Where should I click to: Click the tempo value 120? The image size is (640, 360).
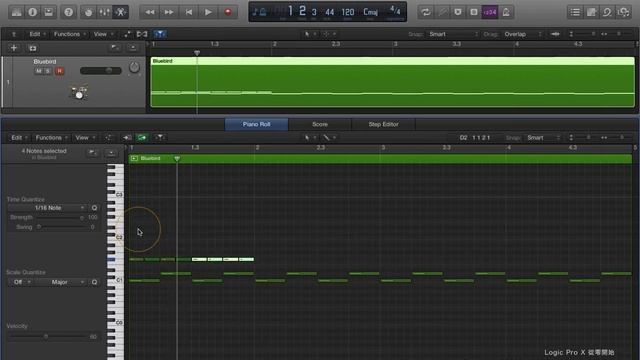pyautogui.click(x=348, y=12)
